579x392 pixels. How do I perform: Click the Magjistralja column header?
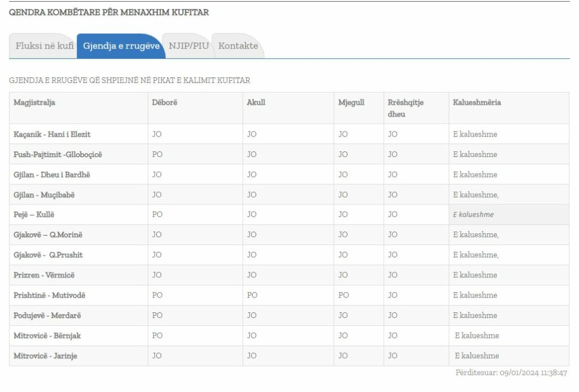(34, 102)
